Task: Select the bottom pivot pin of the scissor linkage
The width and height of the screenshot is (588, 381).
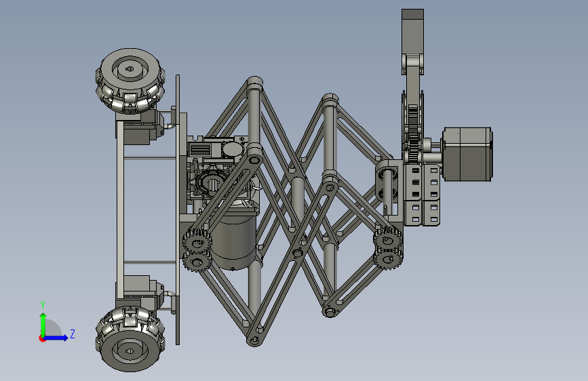Action: [x=254, y=340]
